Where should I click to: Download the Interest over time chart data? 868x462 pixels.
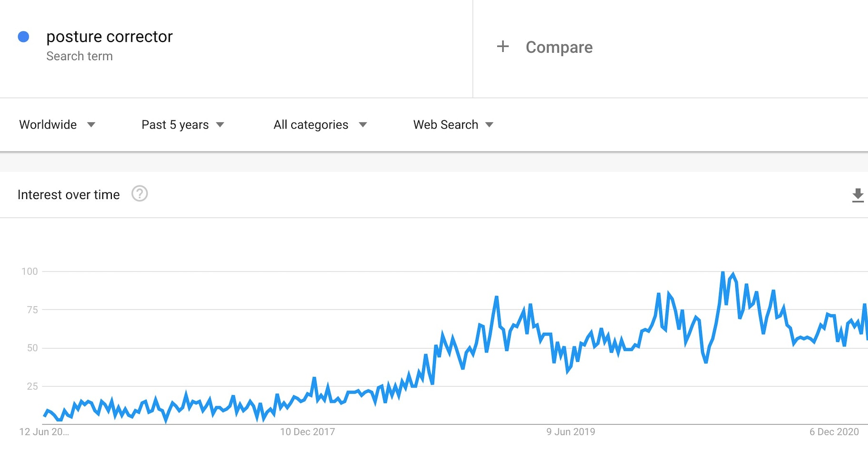(x=858, y=195)
